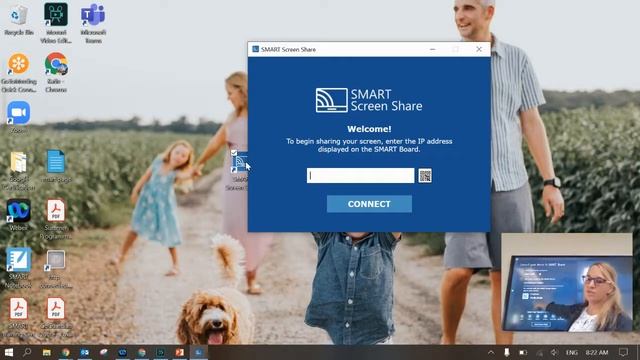This screenshot has height=360, width=640.
Task: Open Chrome from the taskbar
Action: click(x=65, y=352)
